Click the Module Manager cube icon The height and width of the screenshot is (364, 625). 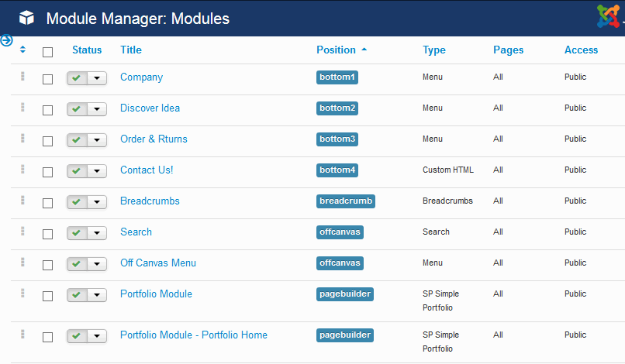pos(26,18)
